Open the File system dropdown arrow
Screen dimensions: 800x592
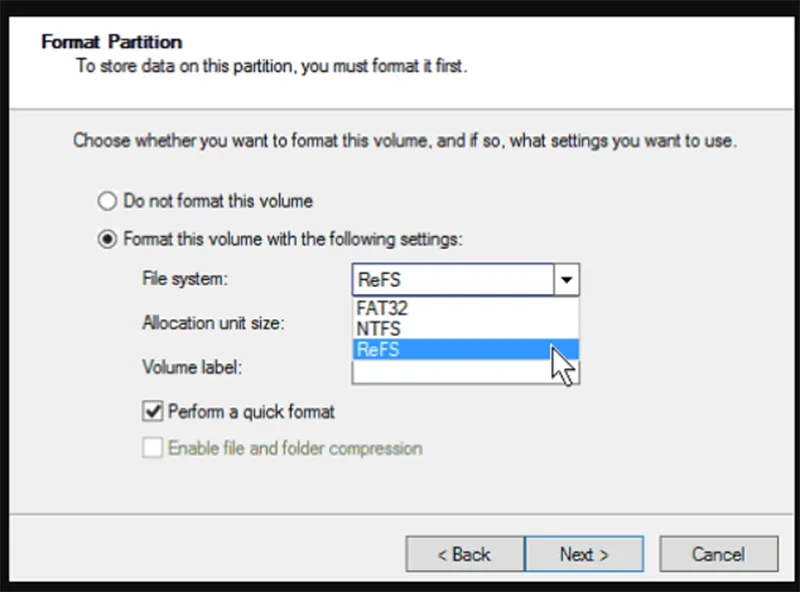coord(566,280)
